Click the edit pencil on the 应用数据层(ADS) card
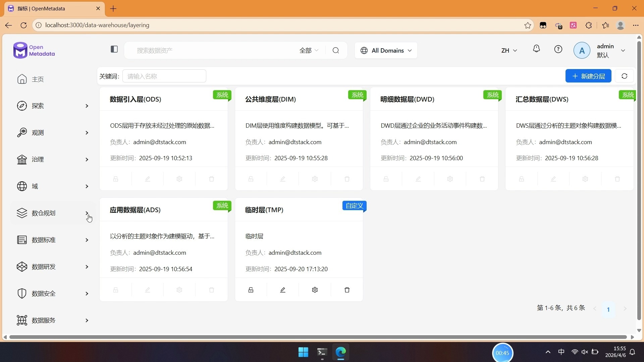Image resolution: width=644 pixels, height=362 pixels. click(148, 290)
